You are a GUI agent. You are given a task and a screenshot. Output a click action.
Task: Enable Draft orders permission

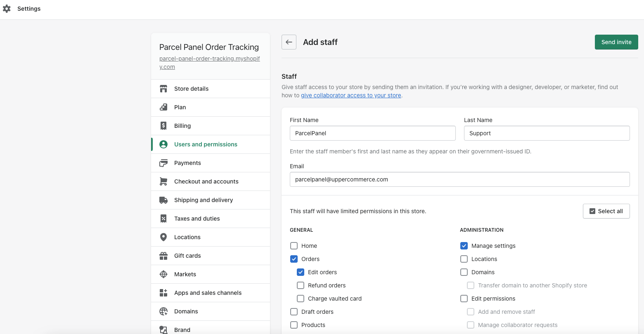tap(294, 312)
